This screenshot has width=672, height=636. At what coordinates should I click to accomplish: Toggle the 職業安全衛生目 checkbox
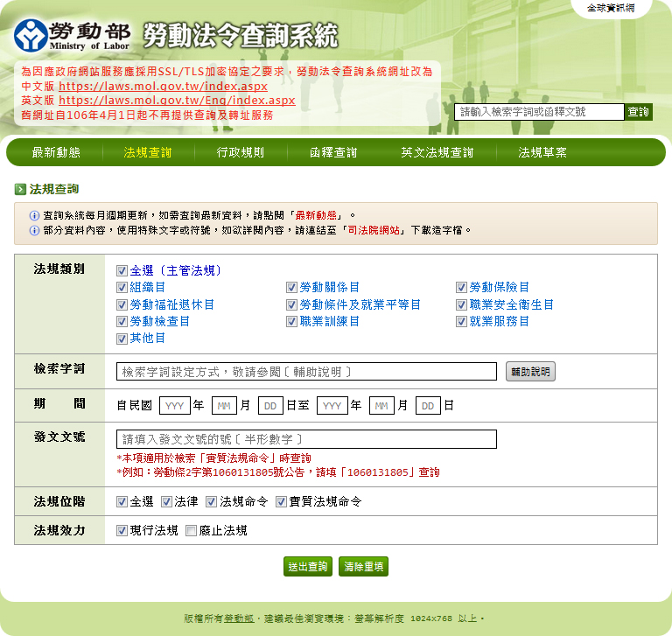(462, 305)
